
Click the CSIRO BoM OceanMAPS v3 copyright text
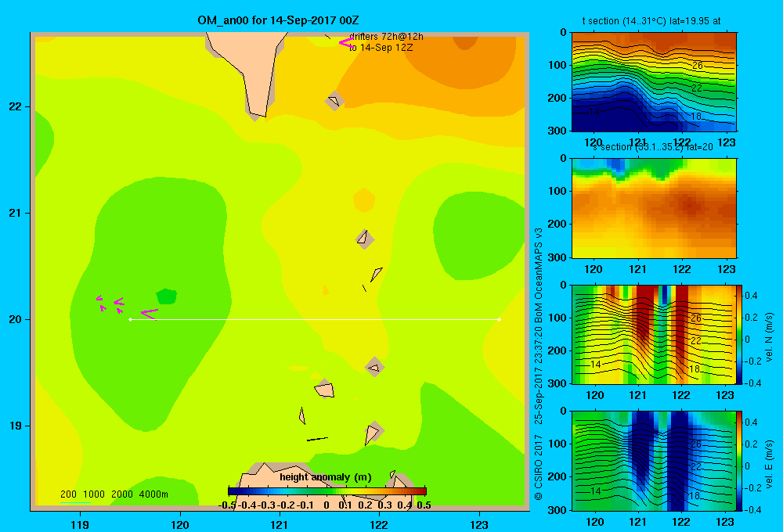(x=539, y=364)
